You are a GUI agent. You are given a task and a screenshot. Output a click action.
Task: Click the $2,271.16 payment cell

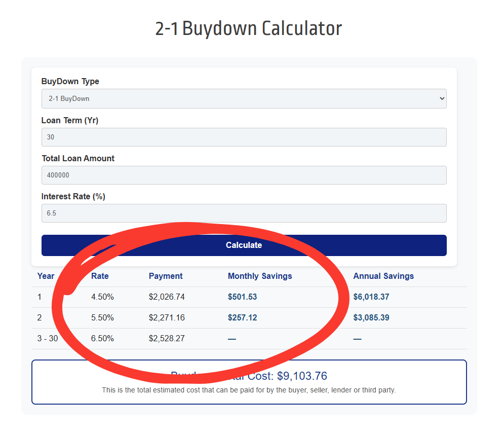click(x=167, y=317)
